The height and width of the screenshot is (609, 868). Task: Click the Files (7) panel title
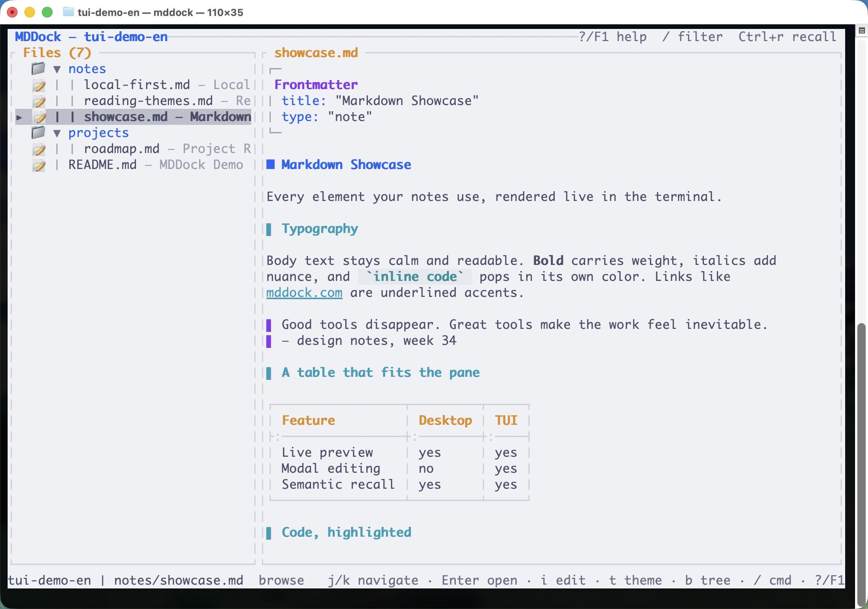tap(57, 53)
